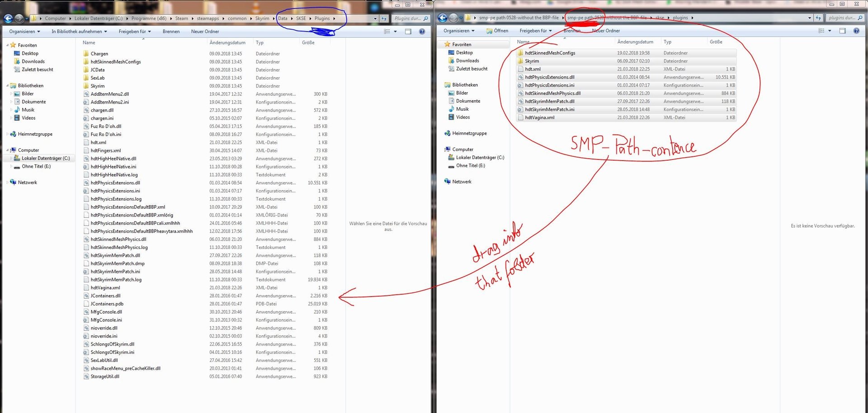Image resolution: width=868 pixels, height=413 pixels.
Task: Click Steam breadcrumb in left address bar
Action: [x=182, y=19]
